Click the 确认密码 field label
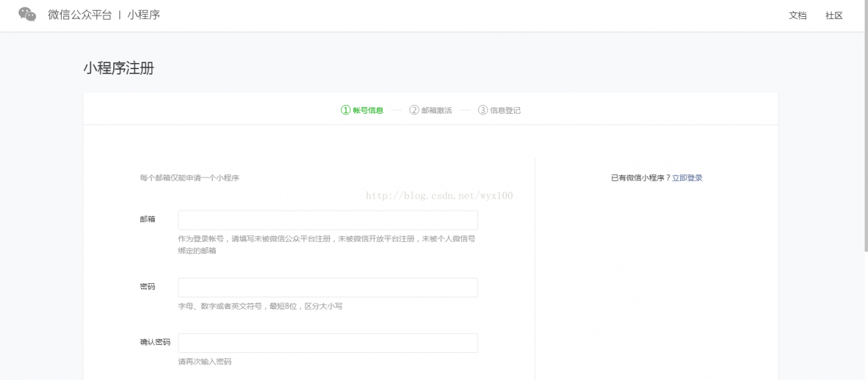 (x=155, y=342)
